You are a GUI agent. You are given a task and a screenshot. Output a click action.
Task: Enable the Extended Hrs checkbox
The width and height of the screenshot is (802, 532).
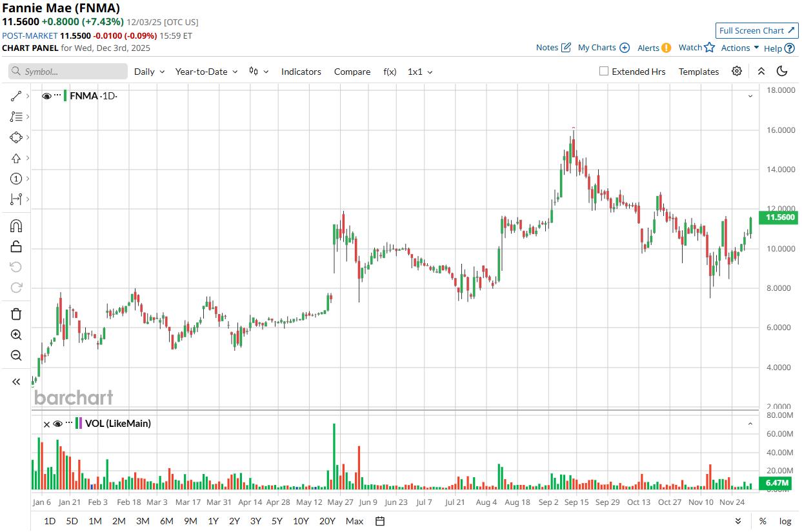coord(604,72)
